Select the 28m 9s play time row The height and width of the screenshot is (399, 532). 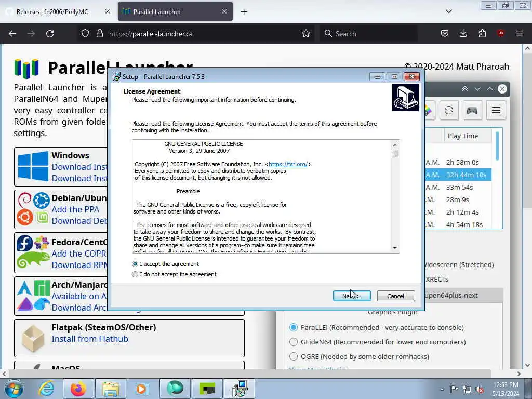(x=458, y=200)
